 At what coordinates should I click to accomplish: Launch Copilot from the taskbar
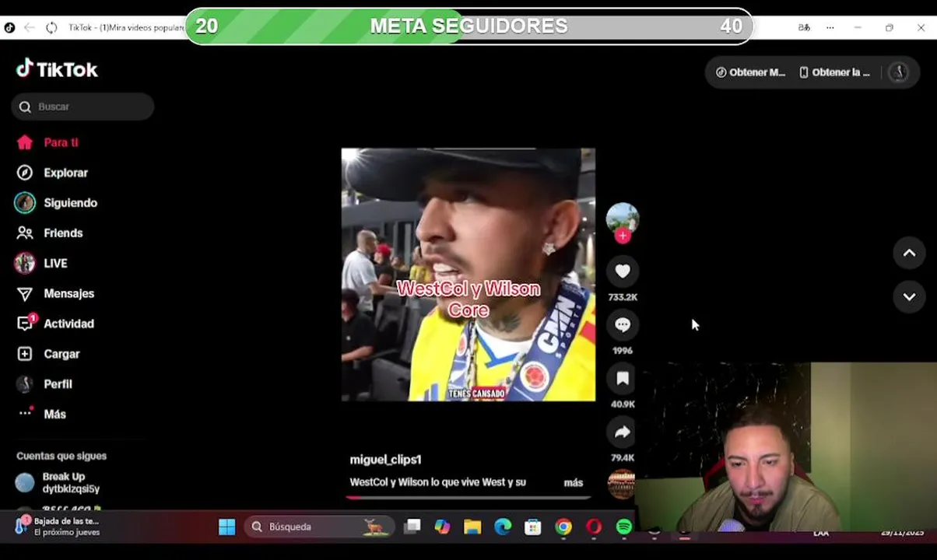click(x=442, y=527)
